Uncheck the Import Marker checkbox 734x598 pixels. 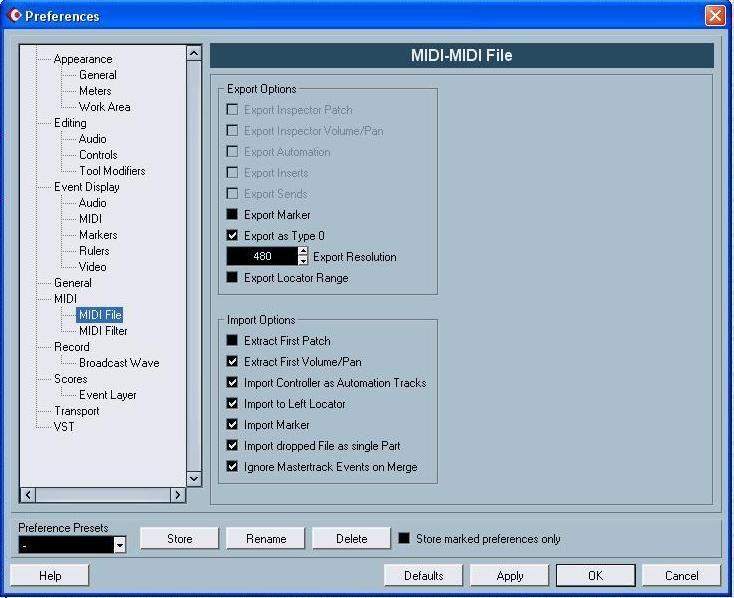coord(232,424)
